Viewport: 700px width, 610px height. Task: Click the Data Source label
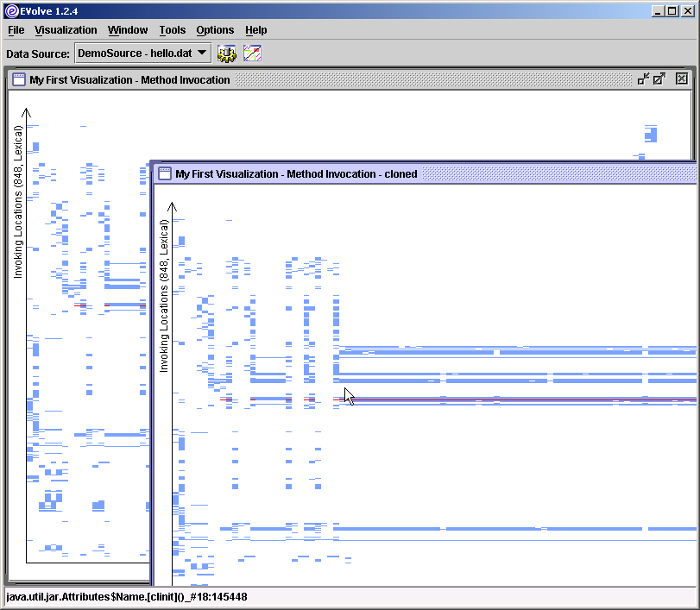click(x=38, y=54)
